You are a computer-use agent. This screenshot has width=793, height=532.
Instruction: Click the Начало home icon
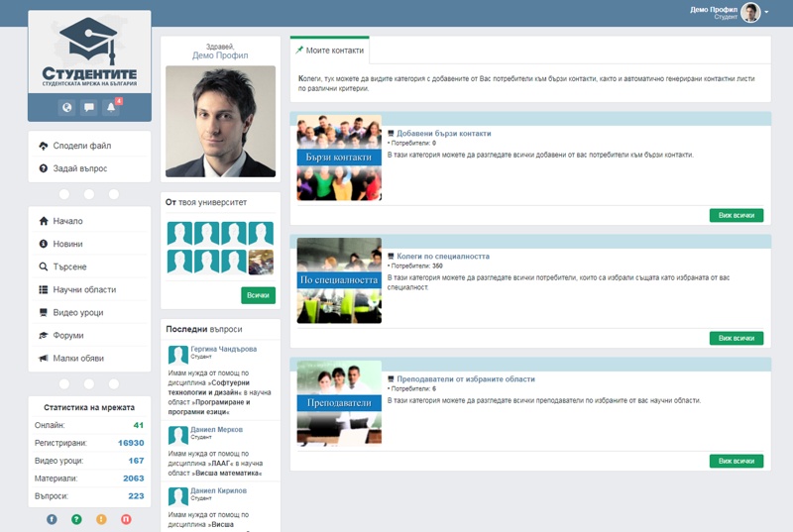44,221
